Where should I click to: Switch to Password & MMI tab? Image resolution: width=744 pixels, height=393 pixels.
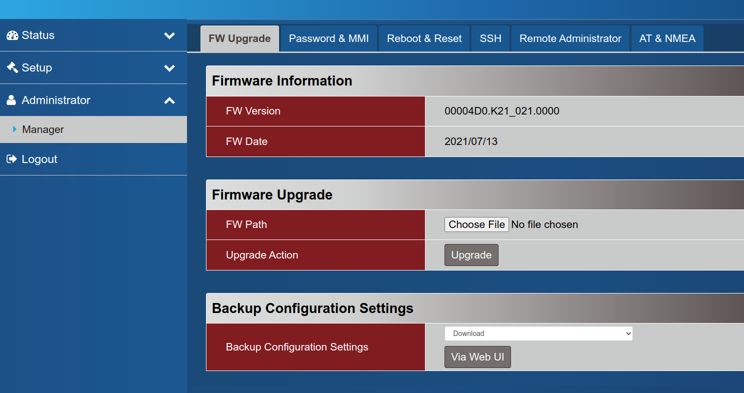(329, 38)
